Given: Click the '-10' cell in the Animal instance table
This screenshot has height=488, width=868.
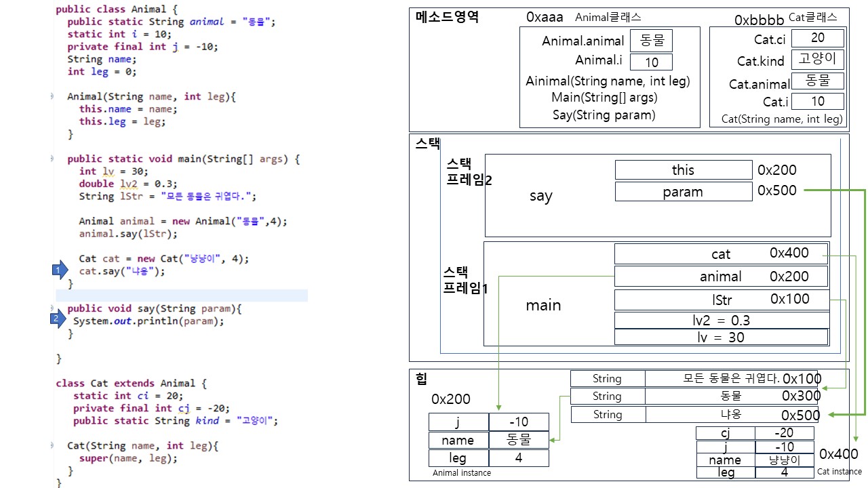Looking at the screenshot, I should click(x=519, y=422).
